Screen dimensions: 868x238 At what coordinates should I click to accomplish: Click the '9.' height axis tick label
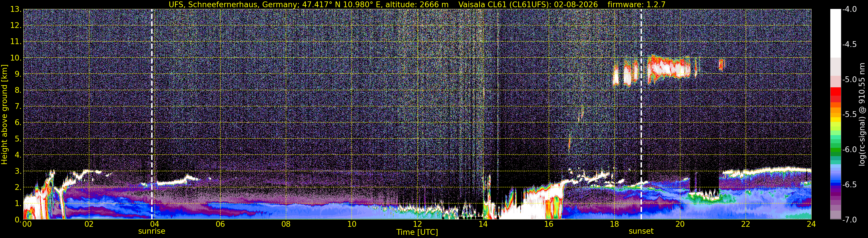coord(18,74)
